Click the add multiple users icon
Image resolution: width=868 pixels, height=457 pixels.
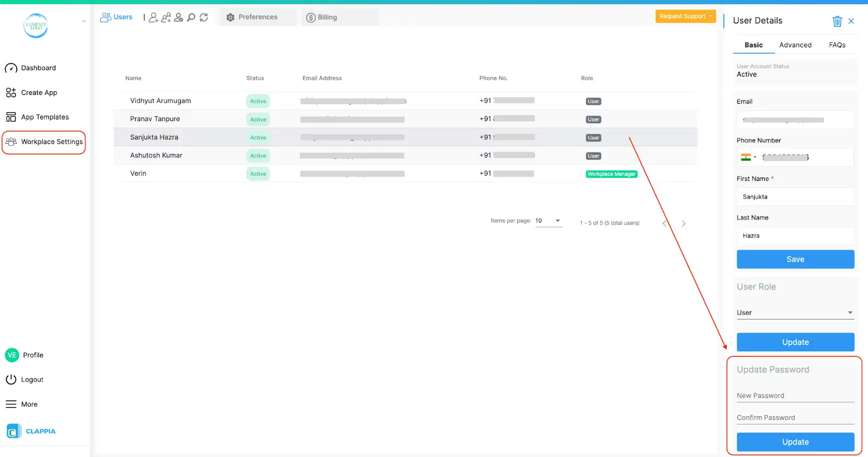166,17
